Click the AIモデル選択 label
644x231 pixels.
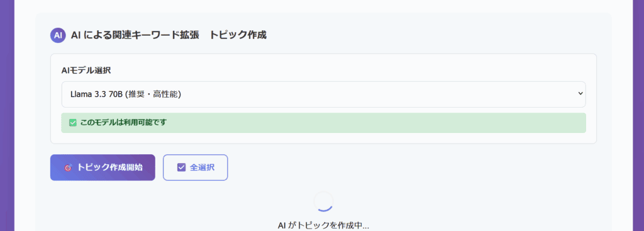[86, 70]
